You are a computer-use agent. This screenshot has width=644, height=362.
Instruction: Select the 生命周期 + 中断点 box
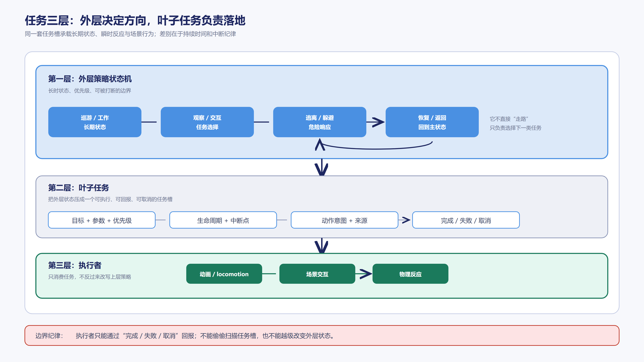coord(223,220)
